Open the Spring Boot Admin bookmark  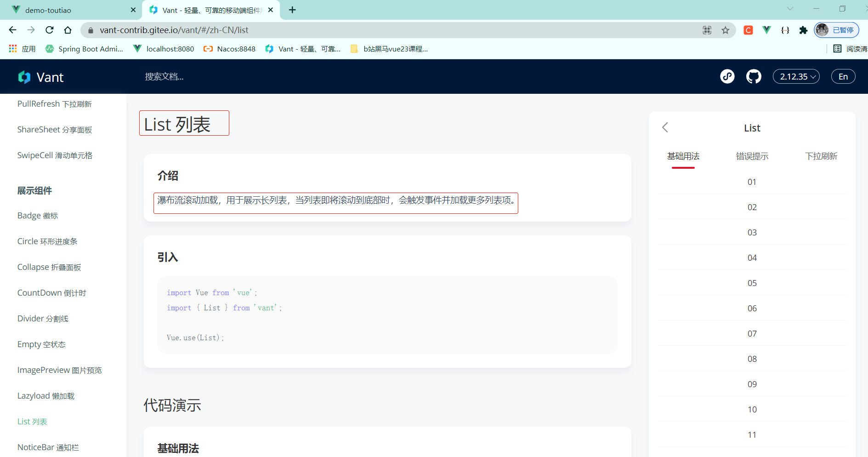tap(84, 49)
